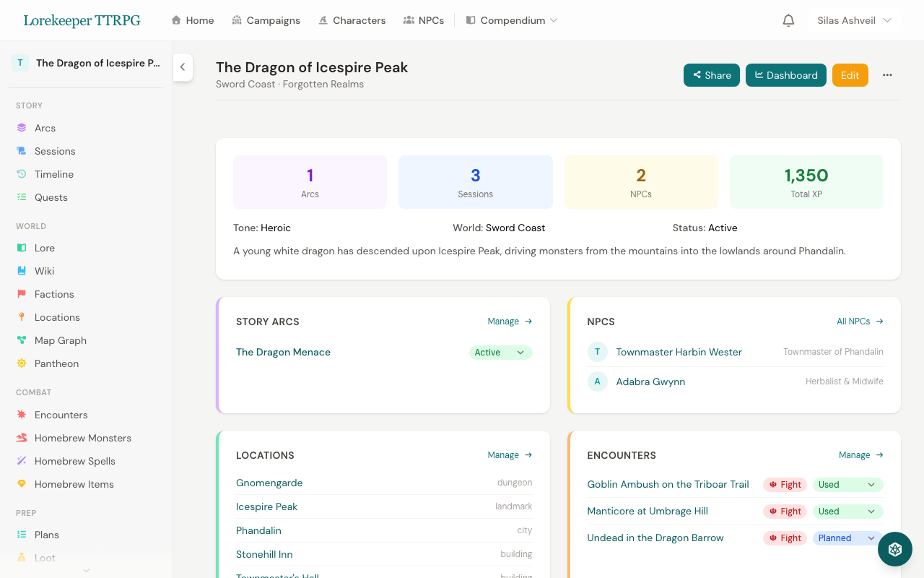924x578 pixels.
Task: Navigate to the Characters page
Action: pos(352,20)
